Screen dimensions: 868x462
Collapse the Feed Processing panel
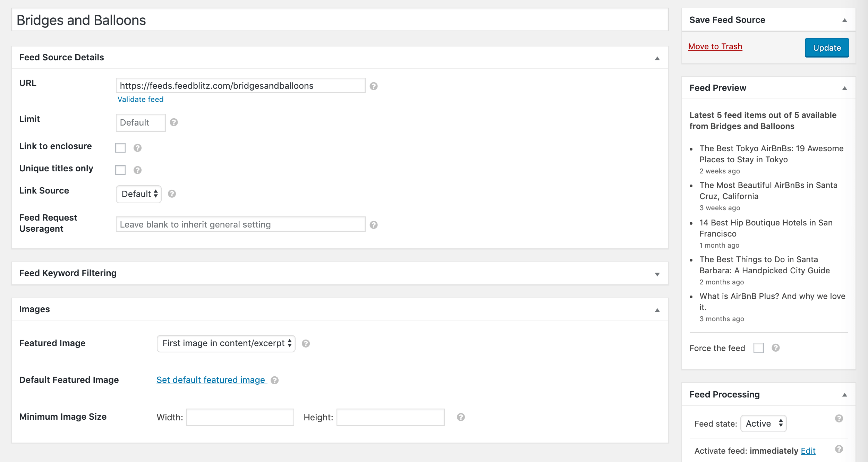pos(844,395)
